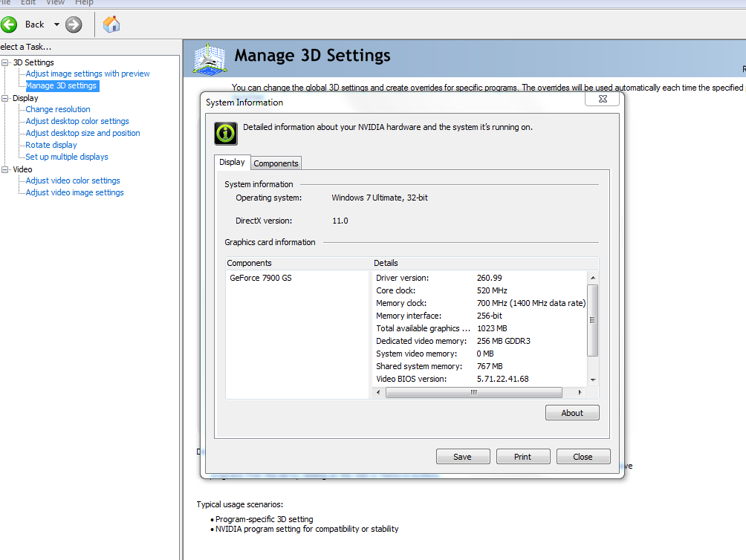Click the gray Forward arrow icon
The image size is (746, 560).
pos(74,25)
